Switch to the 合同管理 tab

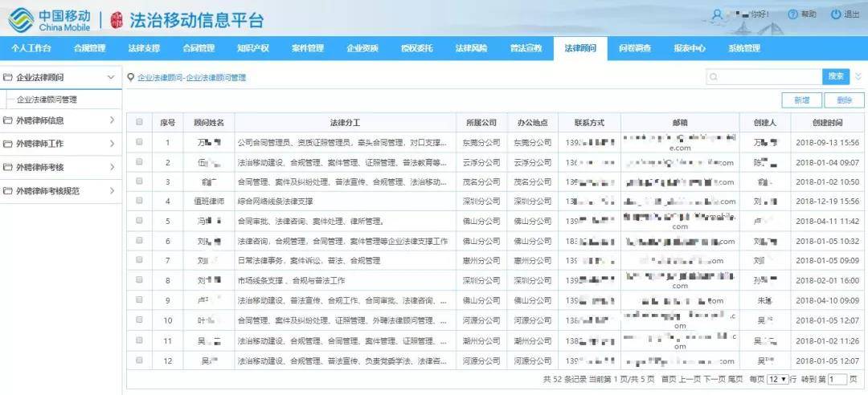point(199,48)
